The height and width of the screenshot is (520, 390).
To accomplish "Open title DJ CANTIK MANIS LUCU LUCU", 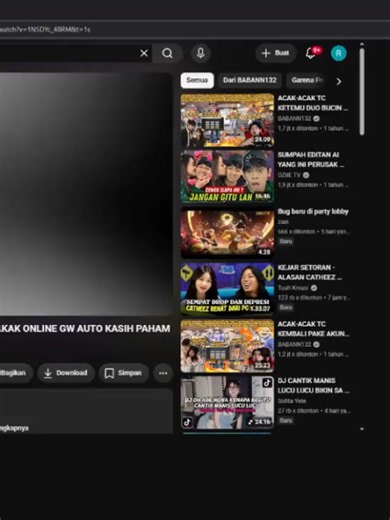I will click(313, 385).
